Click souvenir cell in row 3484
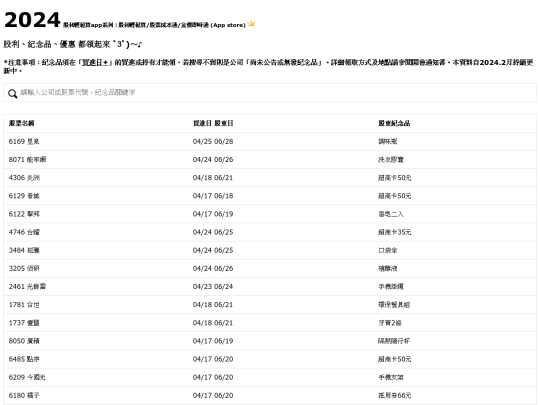This screenshot has height=405, width=540. coord(387,250)
